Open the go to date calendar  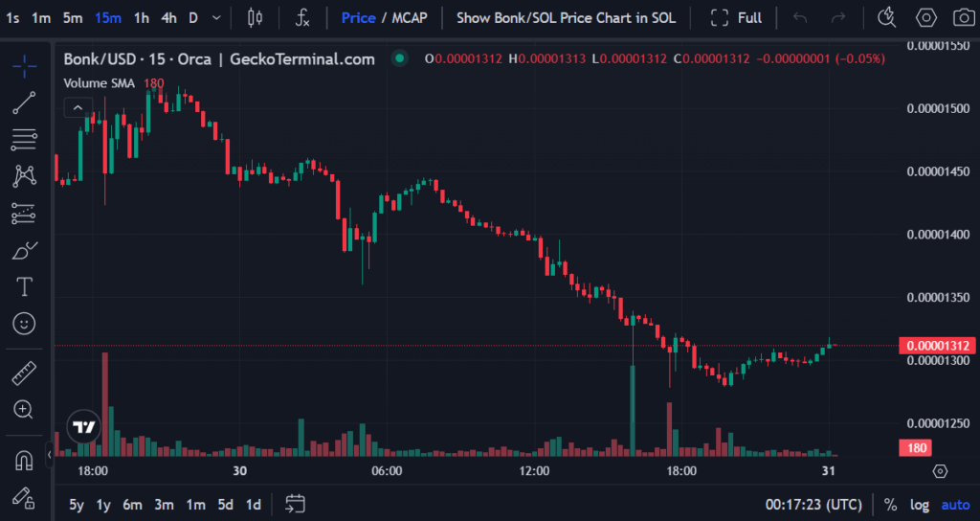click(x=295, y=504)
